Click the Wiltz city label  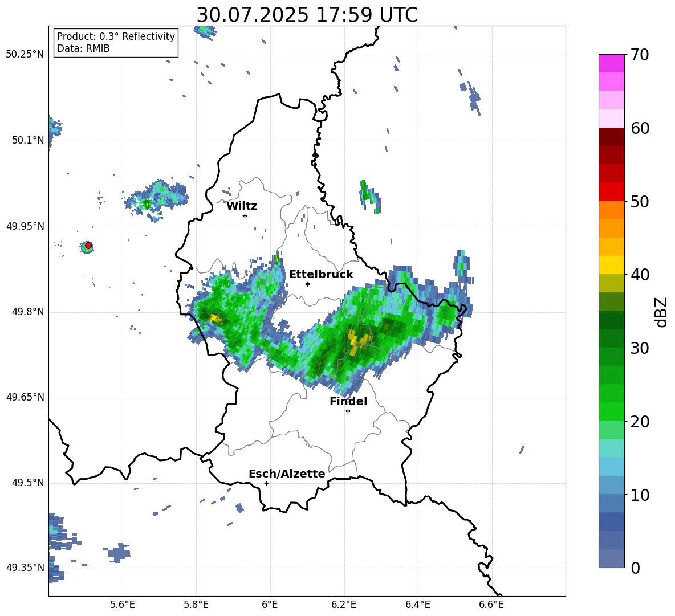point(242,206)
